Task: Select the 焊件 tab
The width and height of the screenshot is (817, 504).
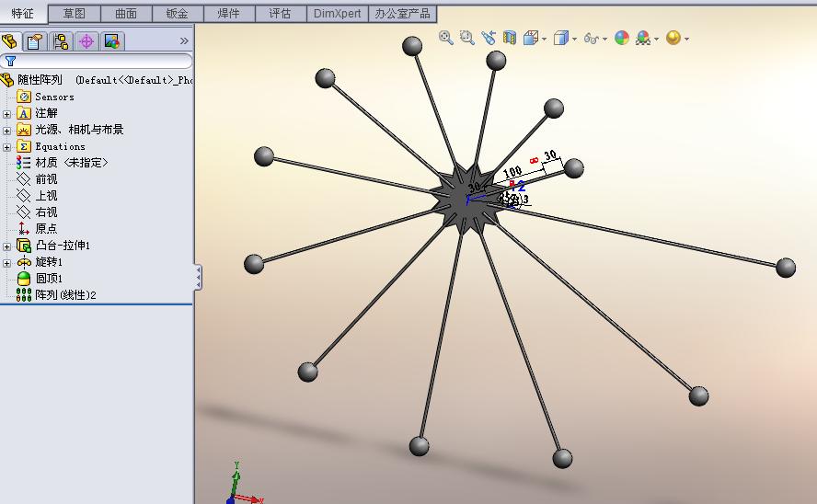Action: coord(229,14)
